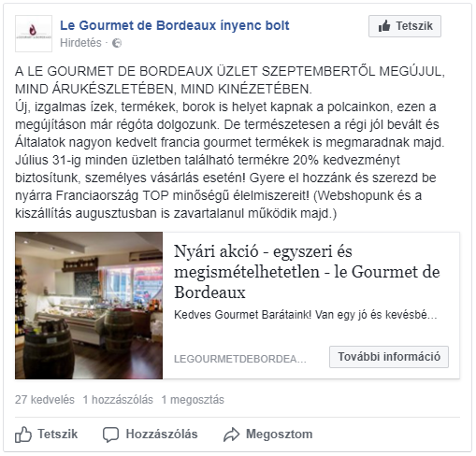Open the shop interior photo with barrels
Screen dimensions: 476x456
click(89, 306)
